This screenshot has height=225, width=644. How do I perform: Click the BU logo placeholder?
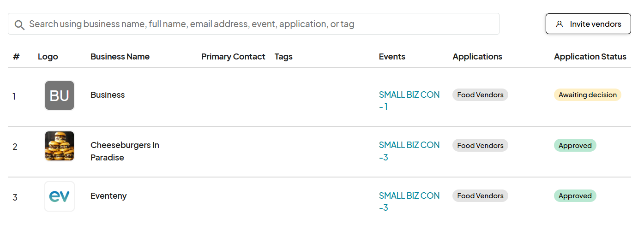(x=60, y=96)
